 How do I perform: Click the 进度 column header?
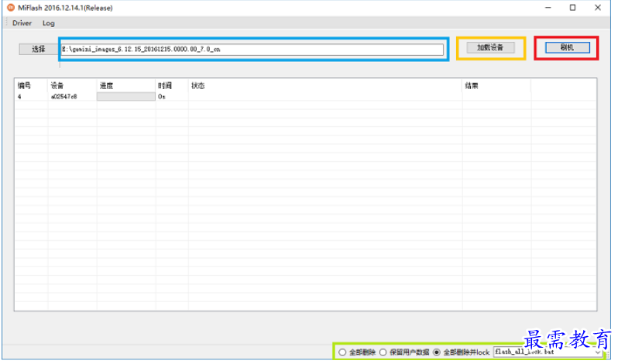point(106,85)
